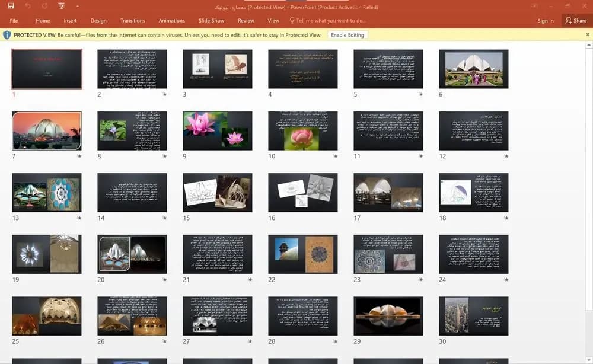Screen dimensions: 593x364
Task: Close the Protected View message bar
Action: click(x=588, y=35)
